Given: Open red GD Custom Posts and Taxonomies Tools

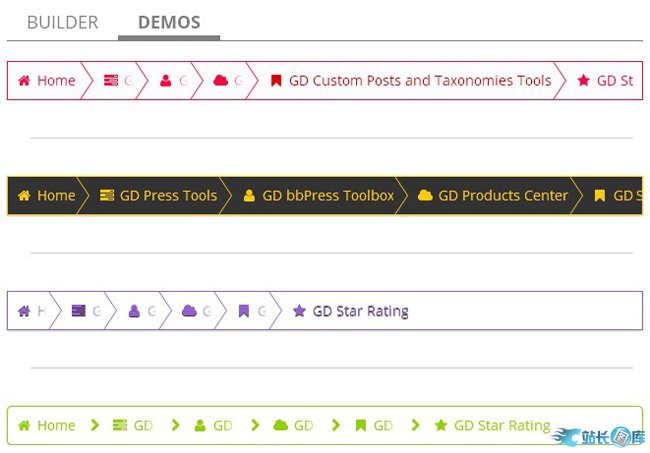Looking at the screenshot, I should 411,81.
